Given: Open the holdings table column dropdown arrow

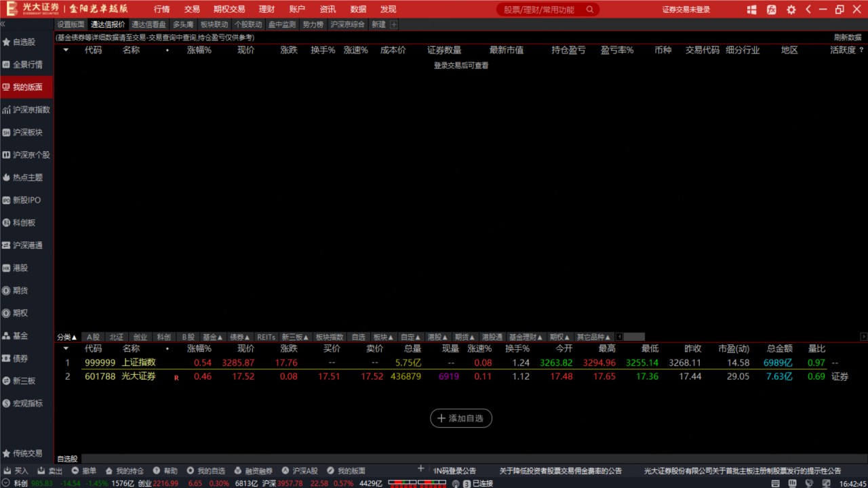Looking at the screenshot, I should tap(66, 50).
